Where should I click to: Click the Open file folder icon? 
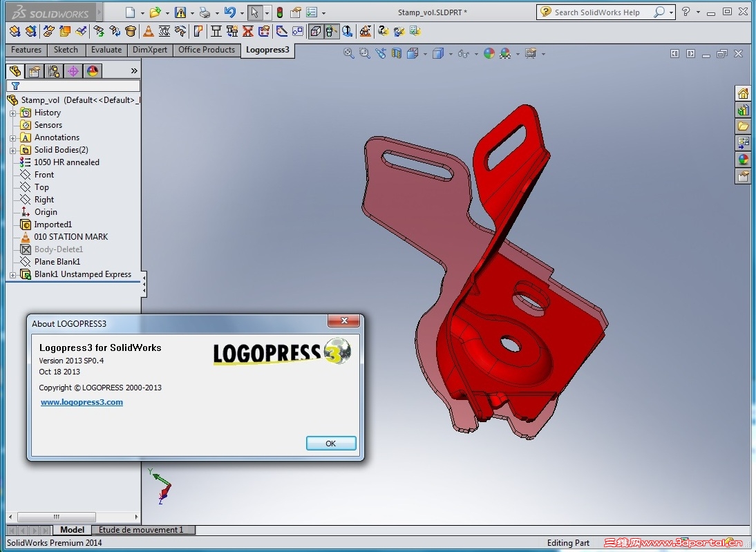(155, 12)
